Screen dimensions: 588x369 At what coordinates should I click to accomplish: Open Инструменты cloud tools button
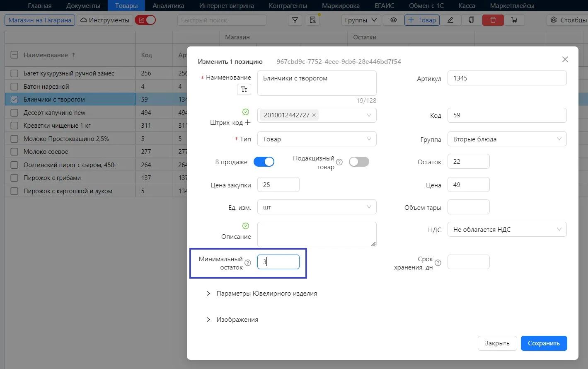point(105,20)
